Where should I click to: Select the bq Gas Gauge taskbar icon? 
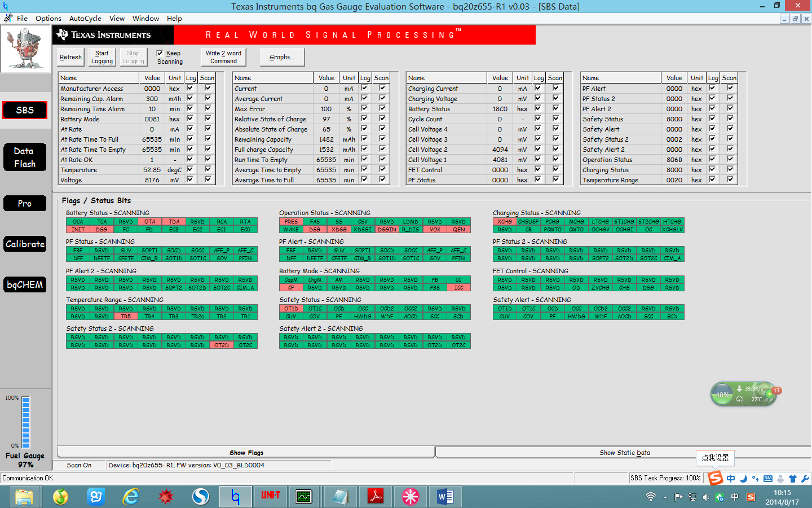pyautogui.click(x=236, y=497)
